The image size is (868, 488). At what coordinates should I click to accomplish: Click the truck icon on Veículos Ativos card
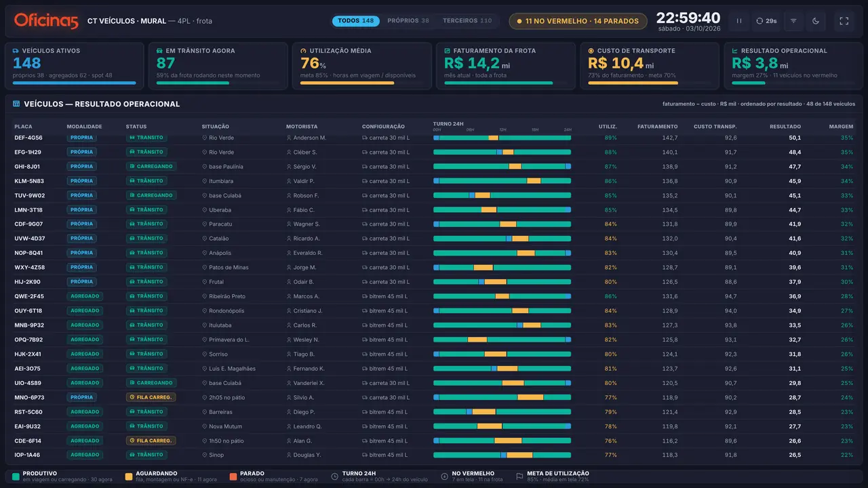pos(16,51)
